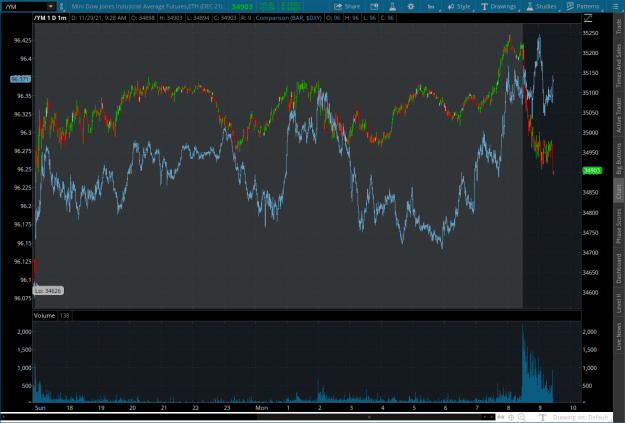Screen dimensions: 625x423
Task: Open the Drawings menu
Action: 498,6
